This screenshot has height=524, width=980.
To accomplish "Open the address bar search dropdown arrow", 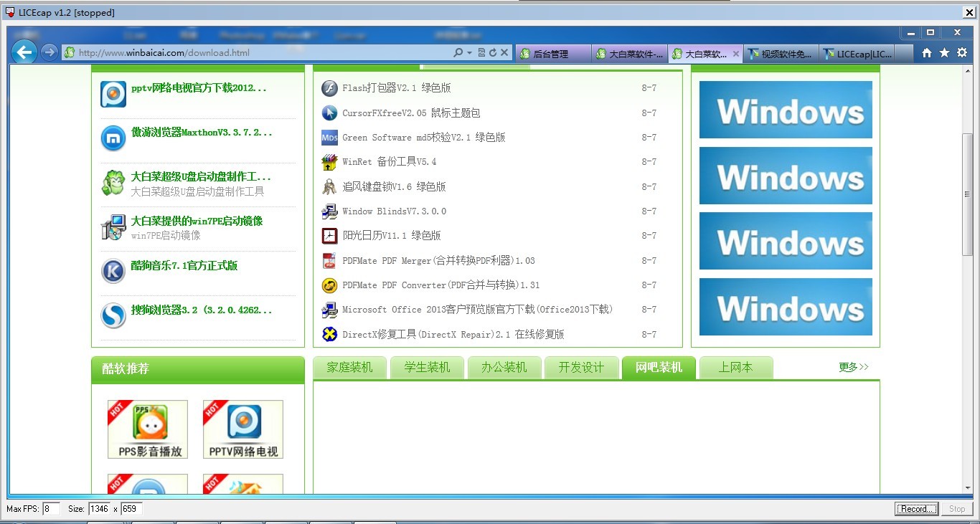I will (x=469, y=53).
